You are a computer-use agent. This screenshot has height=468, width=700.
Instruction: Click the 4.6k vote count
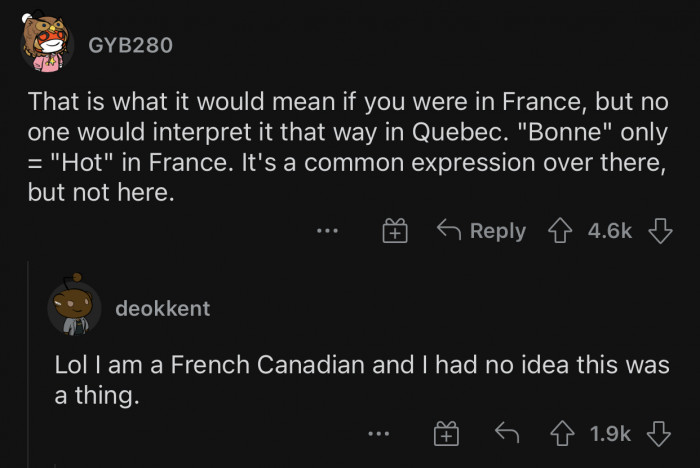610,231
